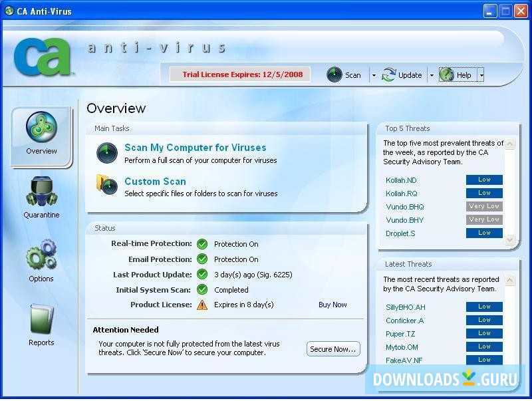This screenshot has width=532, height=401.
Task: Open the Options gears icon
Action: click(x=41, y=255)
